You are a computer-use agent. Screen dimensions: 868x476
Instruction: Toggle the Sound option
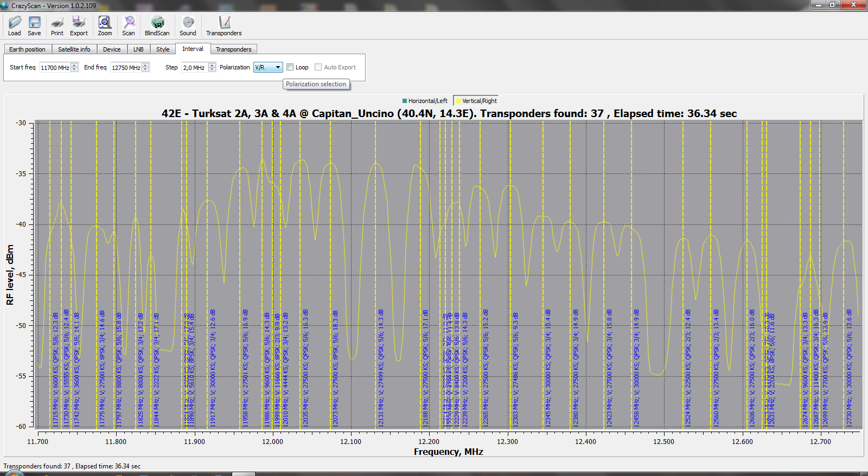pos(188,26)
